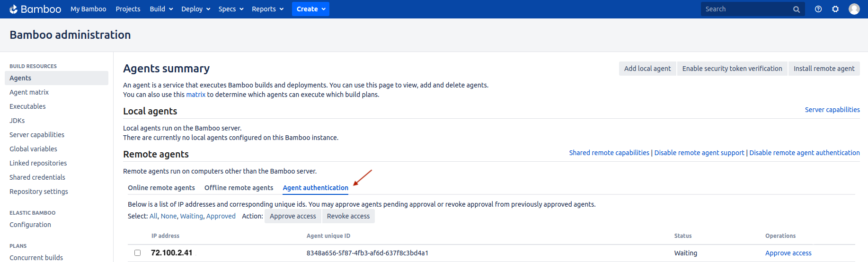Open Agent matrix in the sidebar
Image resolution: width=868 pixels, height=262 pixels.
point(29,92)
